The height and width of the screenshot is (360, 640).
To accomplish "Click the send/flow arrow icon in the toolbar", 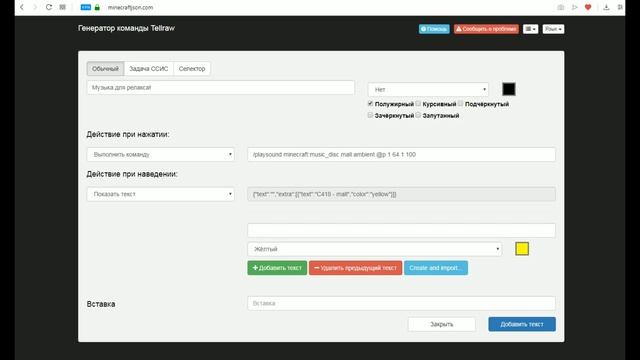I will tap(575, 7).
